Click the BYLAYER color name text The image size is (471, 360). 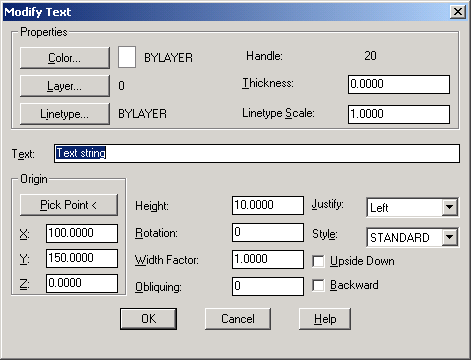[168, 58]
